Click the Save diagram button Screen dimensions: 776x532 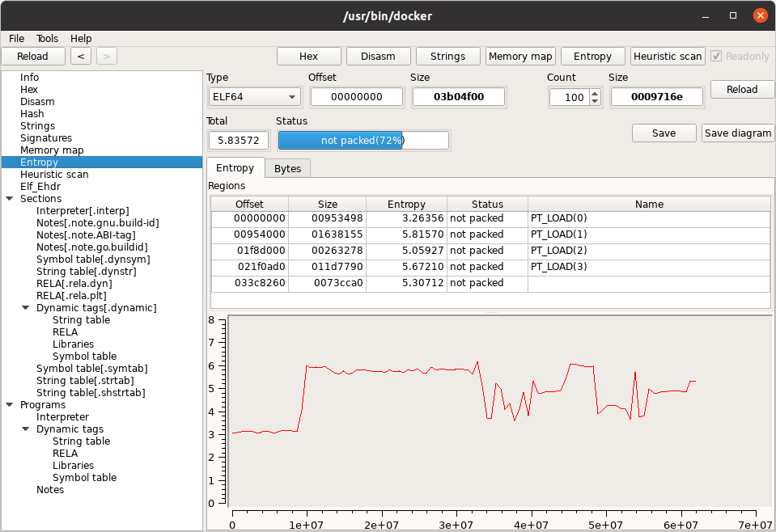click(737, 133)
